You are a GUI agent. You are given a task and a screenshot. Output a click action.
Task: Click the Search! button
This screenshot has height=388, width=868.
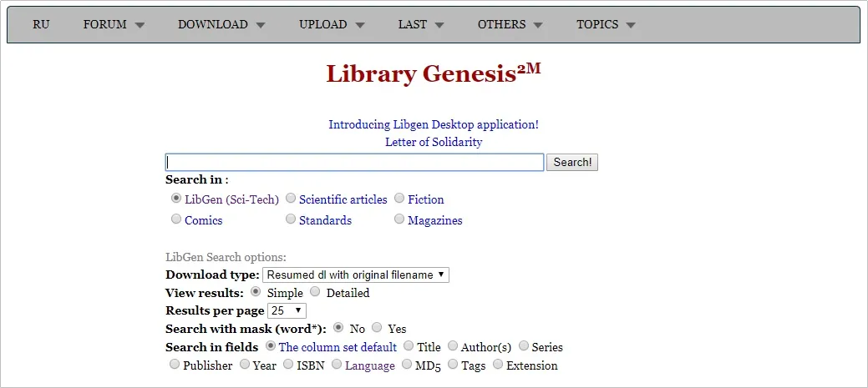(571, 162)
